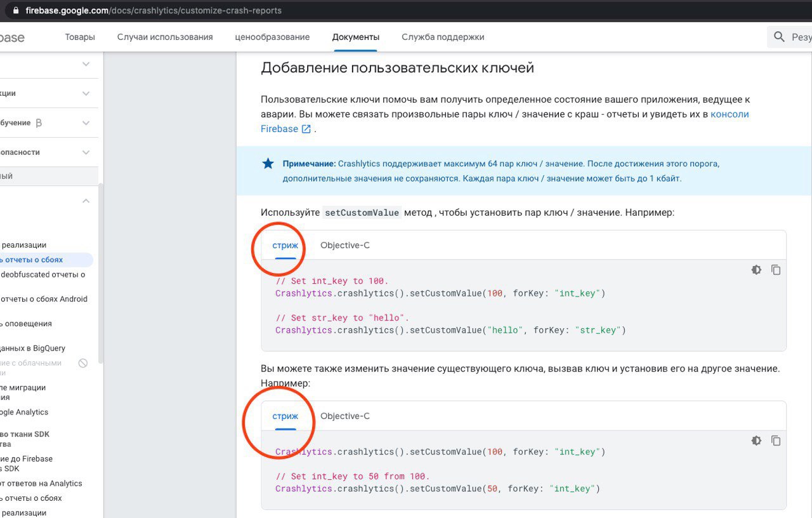The image size is (812, 518).
Task: Open sidebar item 'отчеты о сбоях Android'
Action: pos(44,299)
